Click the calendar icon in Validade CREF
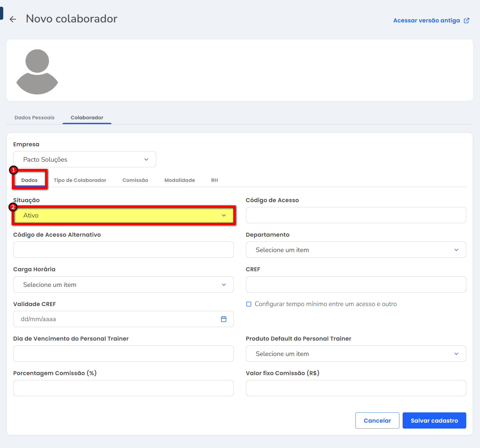The image size is (480, 448). [x=224, y=319]
